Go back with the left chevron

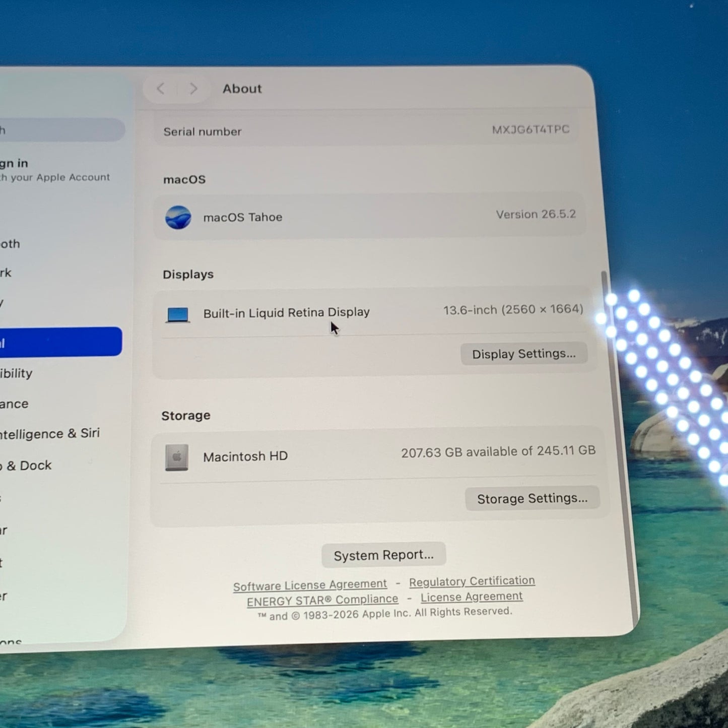pos(161,89)
